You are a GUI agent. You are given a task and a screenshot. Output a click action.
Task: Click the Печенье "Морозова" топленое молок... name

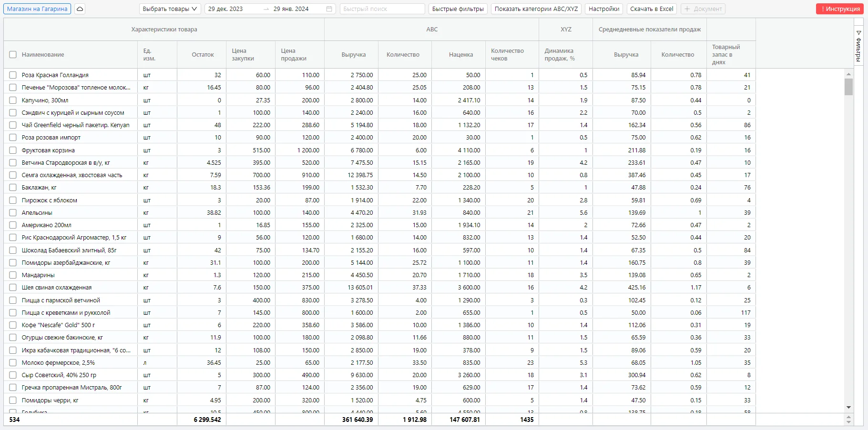coord(76,88)
